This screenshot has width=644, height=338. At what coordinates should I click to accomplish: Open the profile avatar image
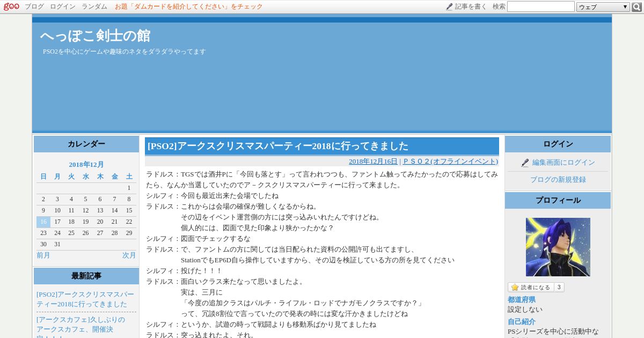tap(558, 247)
